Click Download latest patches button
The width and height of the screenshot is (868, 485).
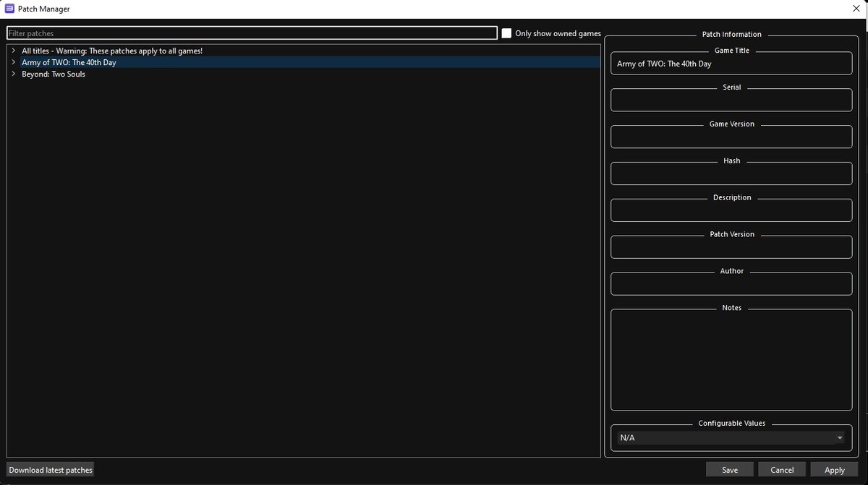[x=51, y=470]
